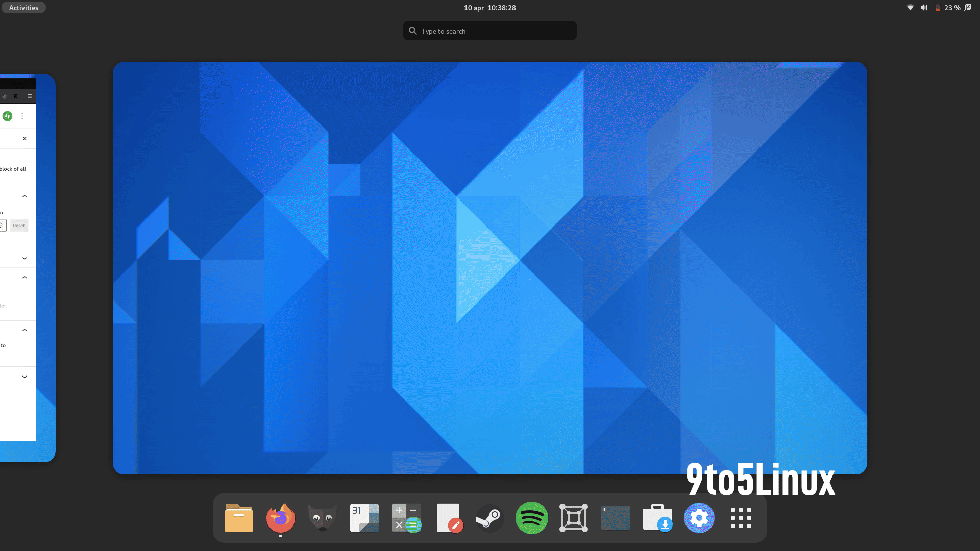Click the Activities button in the top bar
The height and width of the screenshot is (551, 980).
[x=23, y=7]
